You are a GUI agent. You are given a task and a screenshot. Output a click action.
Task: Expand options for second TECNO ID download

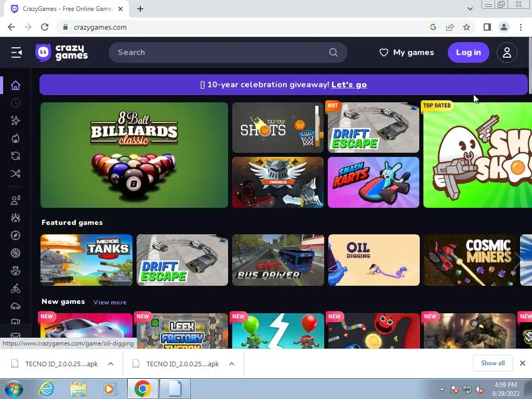click(232, 364)
